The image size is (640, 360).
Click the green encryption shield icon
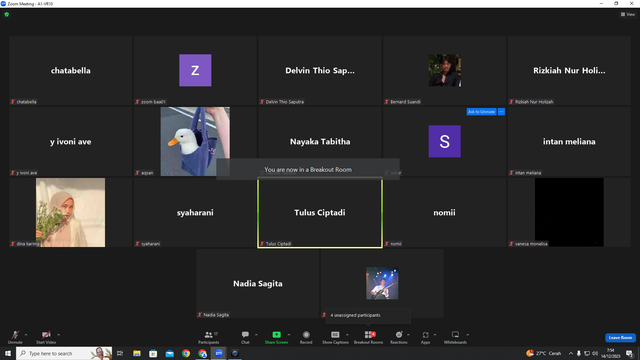(7, 14)
